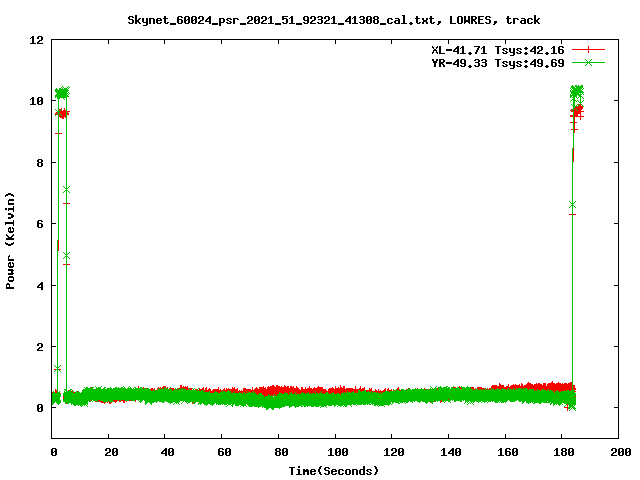Select the YR-49.33 Tsys:49.69 legend entry
640x480 pixels.
pyautogui.click(x=498, y=63)
